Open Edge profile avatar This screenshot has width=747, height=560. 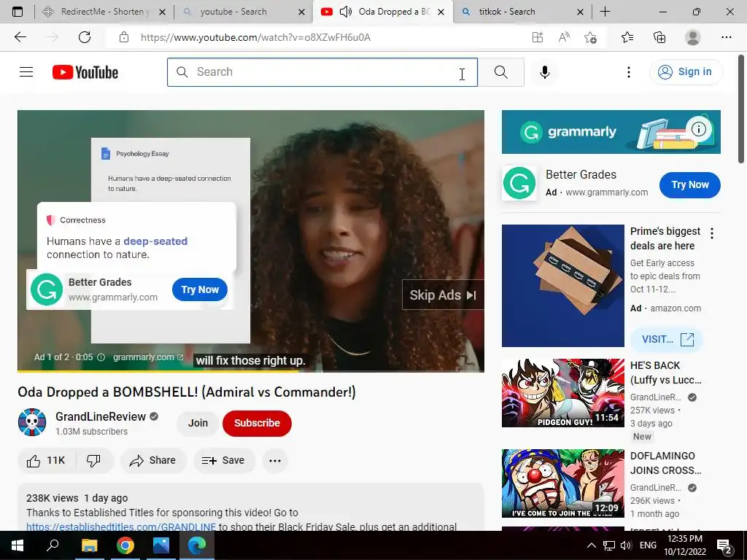692,37
